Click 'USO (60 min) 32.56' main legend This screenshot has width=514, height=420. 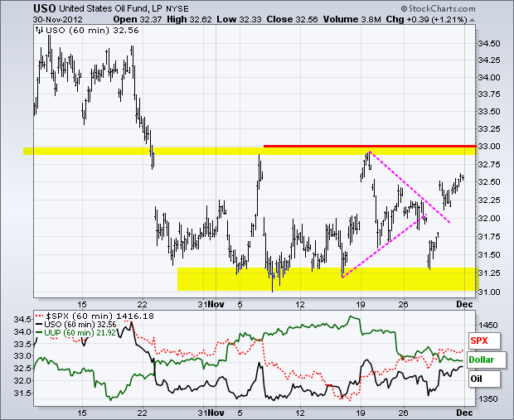coord(93,31)
